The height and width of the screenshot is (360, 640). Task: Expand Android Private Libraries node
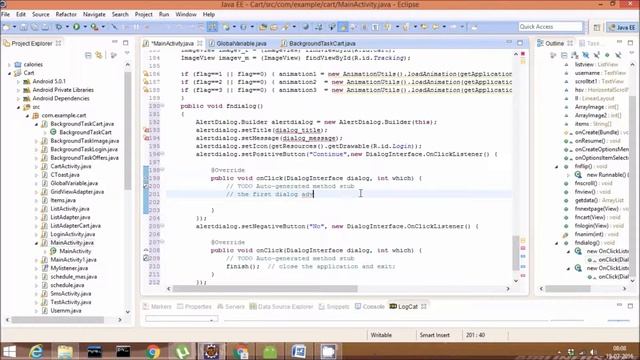click(18, 90)
